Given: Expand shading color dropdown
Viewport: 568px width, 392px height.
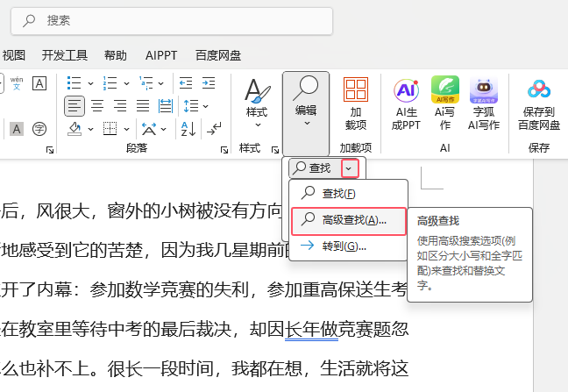Looking at the screenshot, I should [x=90, y=129].
